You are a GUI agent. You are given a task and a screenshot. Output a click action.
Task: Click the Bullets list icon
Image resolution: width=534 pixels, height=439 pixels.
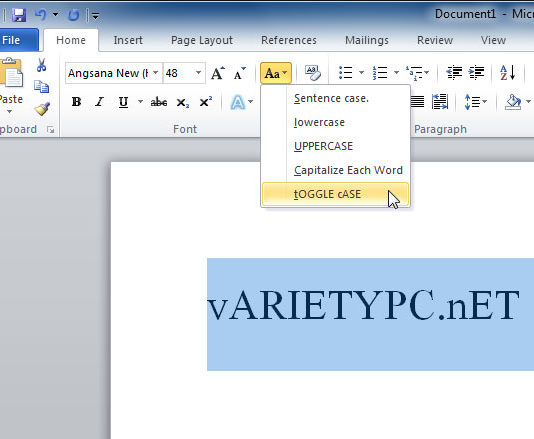tap(346, 73)
